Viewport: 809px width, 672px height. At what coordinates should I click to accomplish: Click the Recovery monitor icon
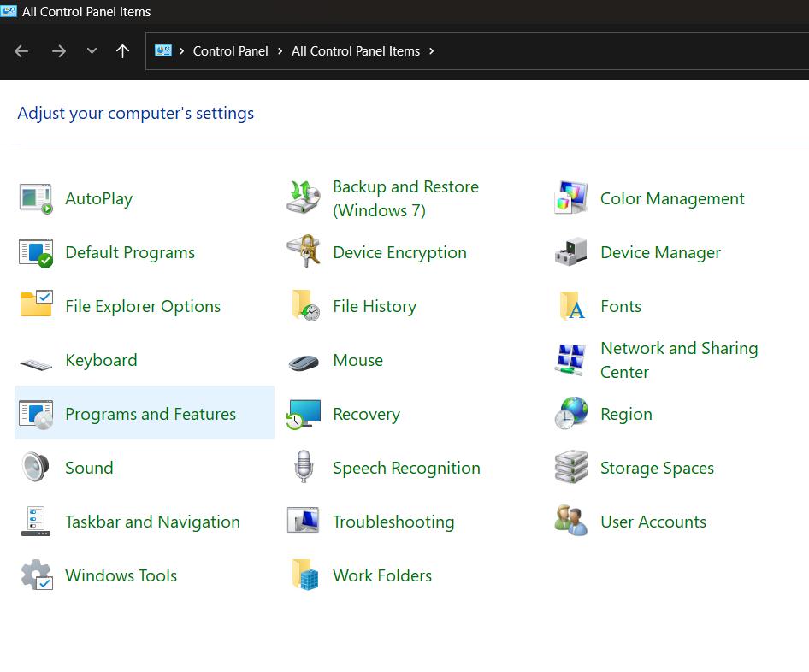pyautogui.click(x=304, y=414)
